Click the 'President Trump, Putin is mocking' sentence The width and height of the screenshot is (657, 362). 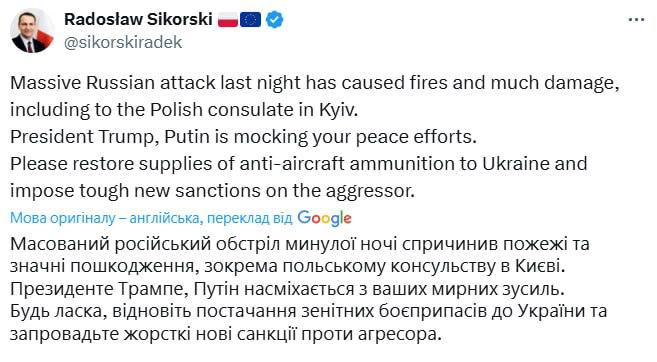click(243, 137)
